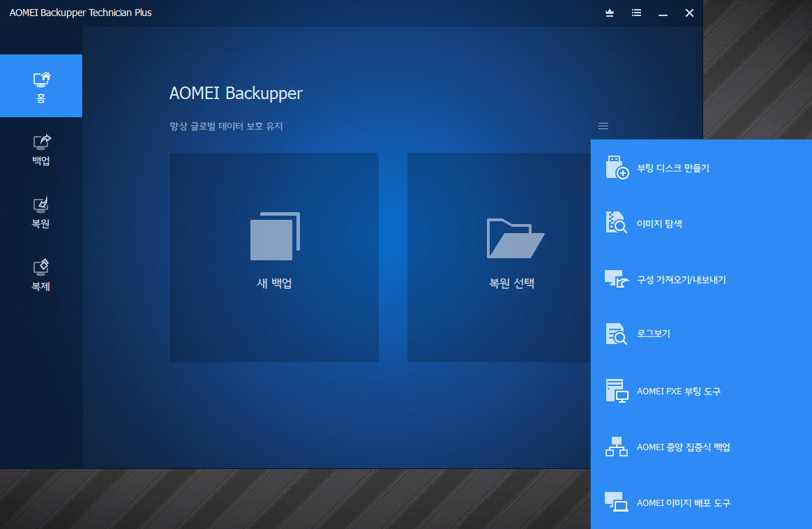Click the window title AOMEI Backupper Technician Plus

80,13
